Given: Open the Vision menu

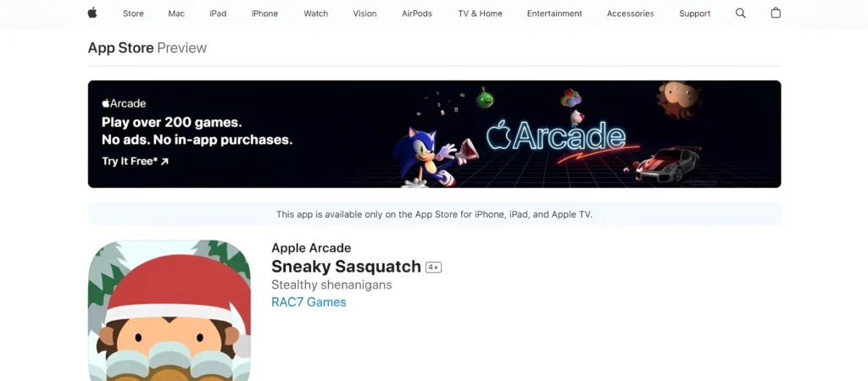Looking at the screenshot, I should [x=364, y=14].
